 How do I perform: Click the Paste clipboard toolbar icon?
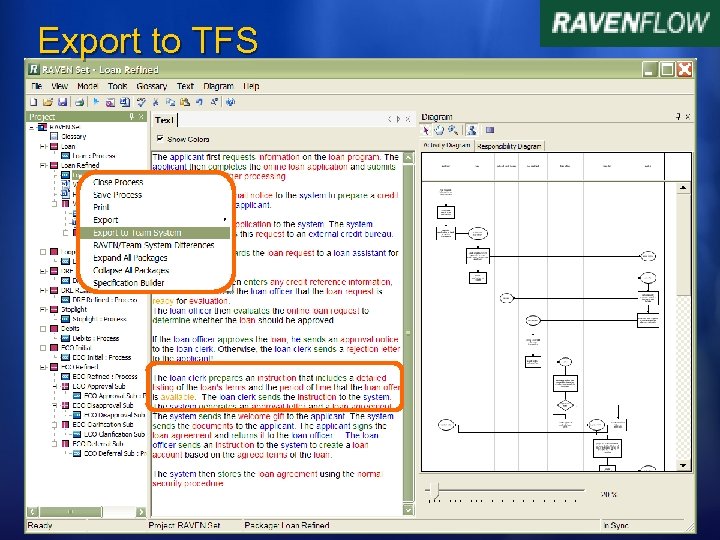(185, 102)
